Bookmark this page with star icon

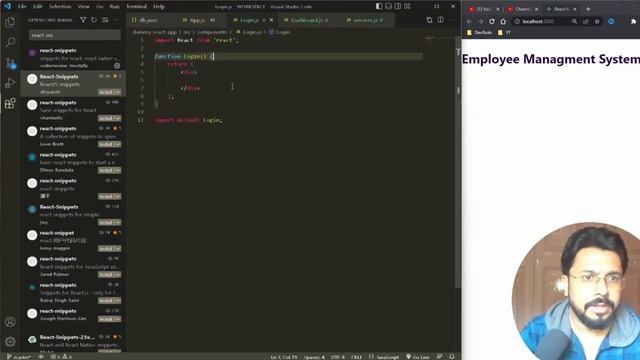pyautogui.click(x=597, y=21)
